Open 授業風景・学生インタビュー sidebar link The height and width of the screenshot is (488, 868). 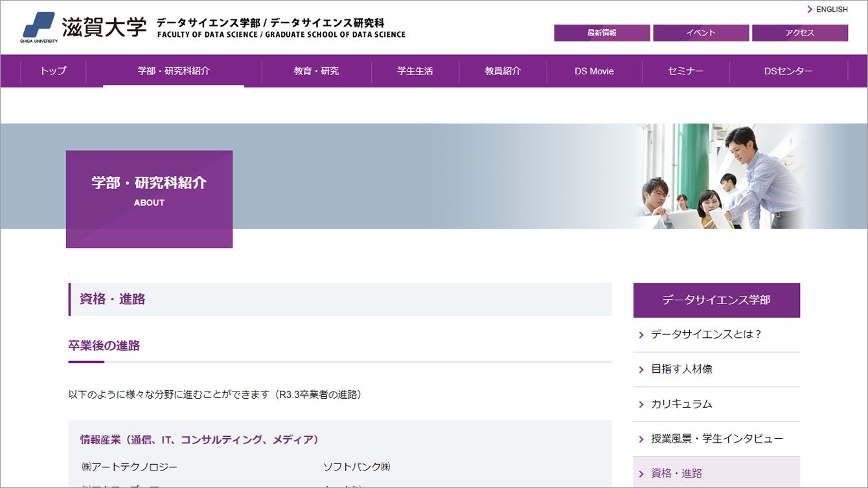point(717,439)
